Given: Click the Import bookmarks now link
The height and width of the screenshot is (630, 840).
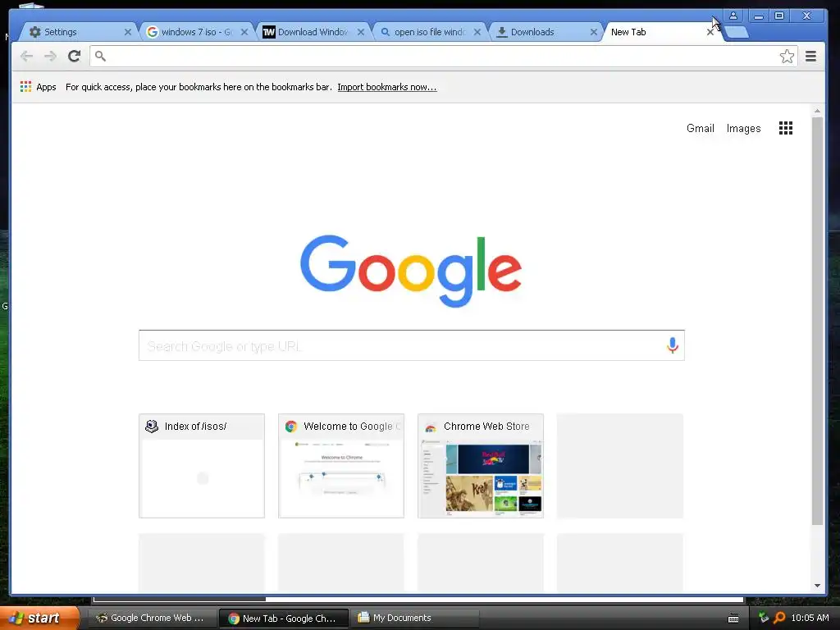Looking at the screenshot, I should coord(387,87).
